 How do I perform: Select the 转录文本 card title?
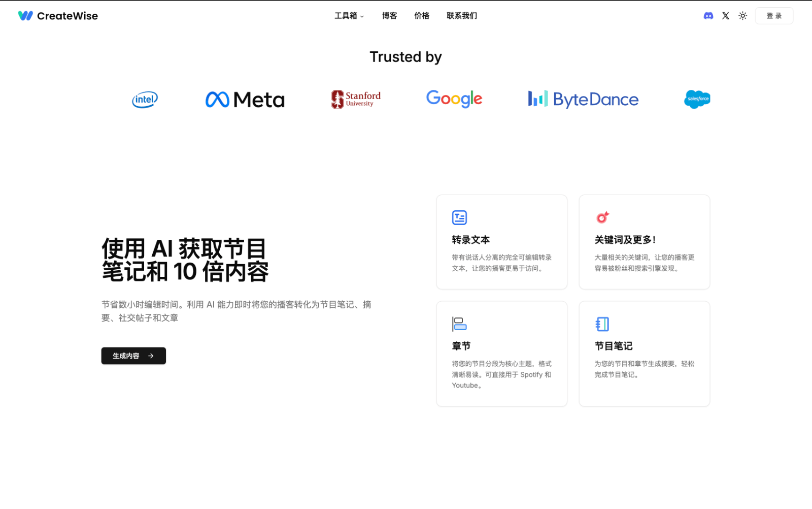[x=471, y=240]
